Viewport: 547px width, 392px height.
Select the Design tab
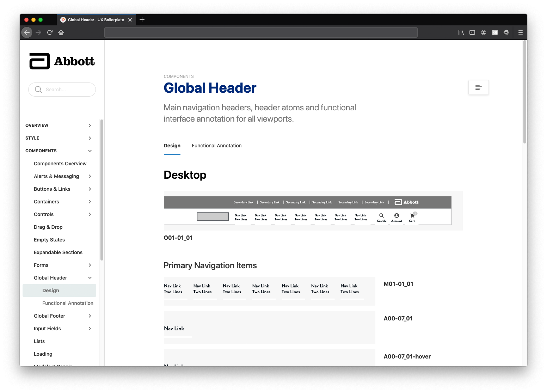[172, 146]
